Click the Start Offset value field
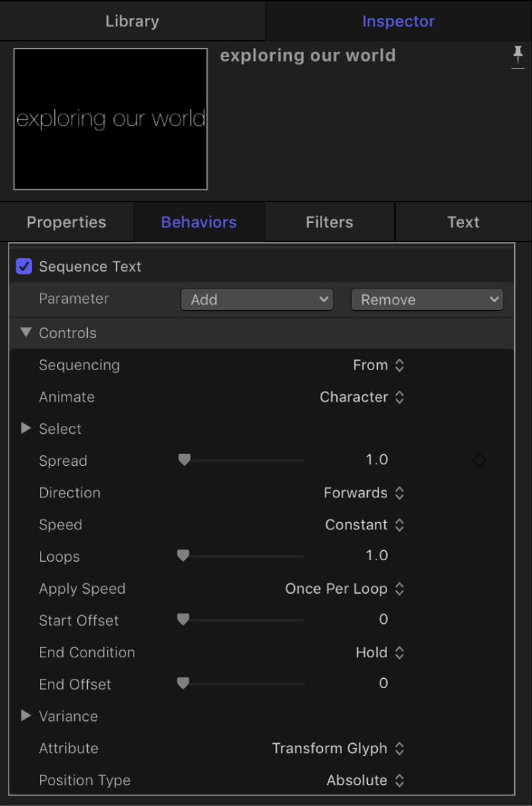The height and width of the screenshot is (806, 532). [x=383, y=620]
